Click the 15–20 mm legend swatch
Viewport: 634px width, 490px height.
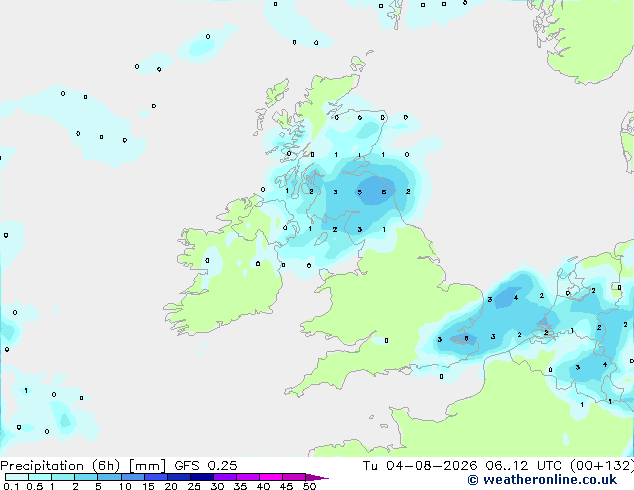(x=156, y=477)
